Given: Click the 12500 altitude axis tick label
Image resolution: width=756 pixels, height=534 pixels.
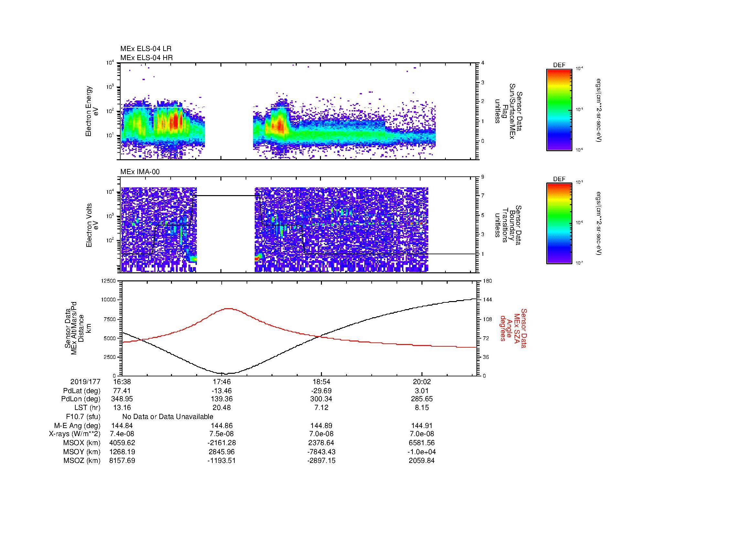Looking at the screenshot, I should click(x=109, y=281).
